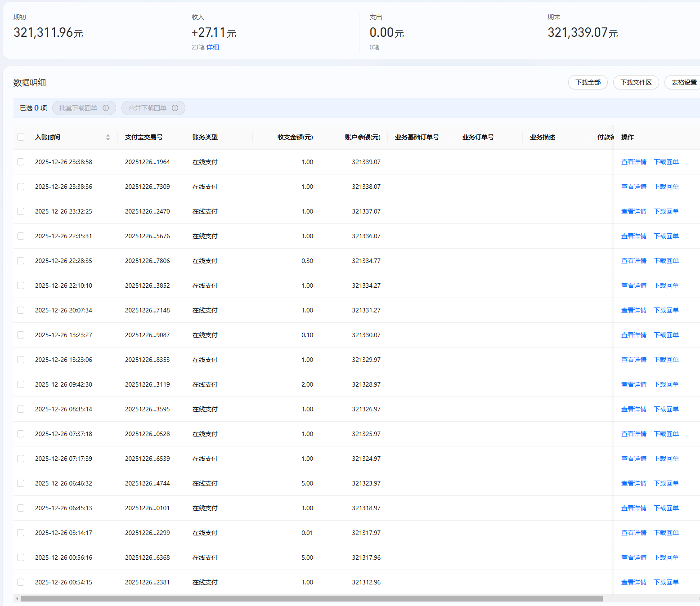Click the horizontal table scrollbar
This screenshot has height=606, width=700.
(x=311, y=598)
